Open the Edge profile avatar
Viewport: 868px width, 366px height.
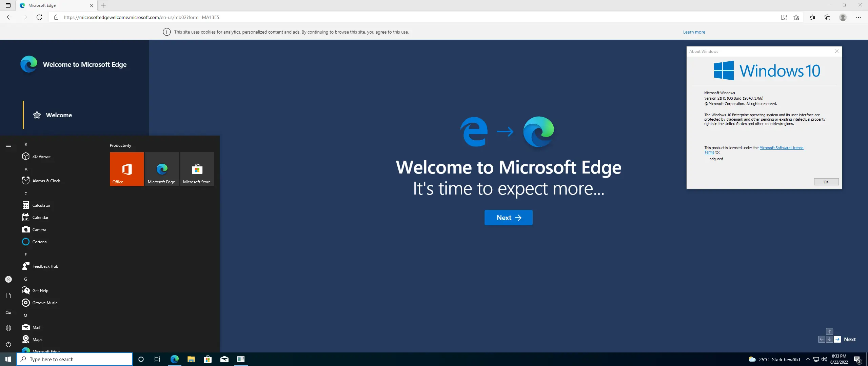click(x=843, y=17)
